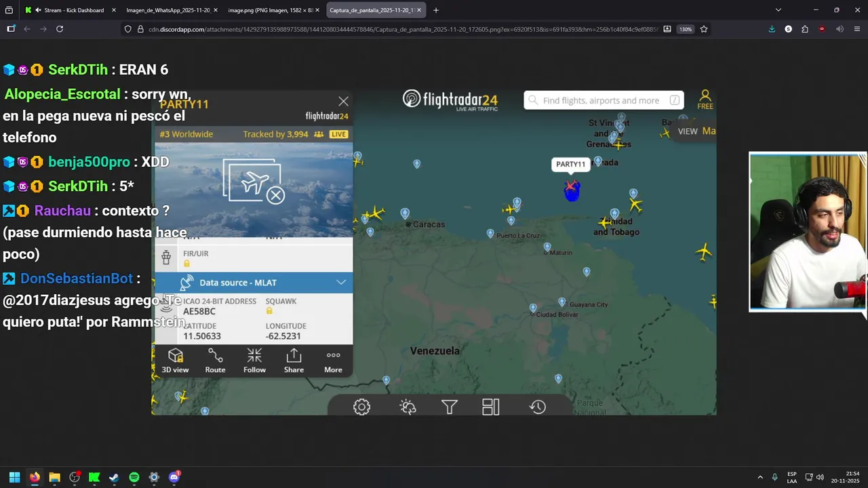Screen dimensions: 868x488
Task: Click the Find flights search field
Action: point(604,100)
